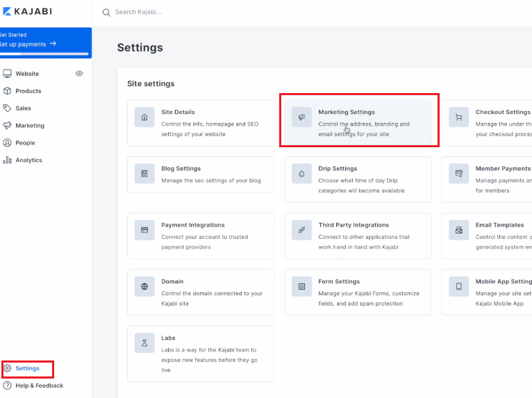Open Checkout Settings card title
This screenshot has height=398, width=532.
coord(503,112)
